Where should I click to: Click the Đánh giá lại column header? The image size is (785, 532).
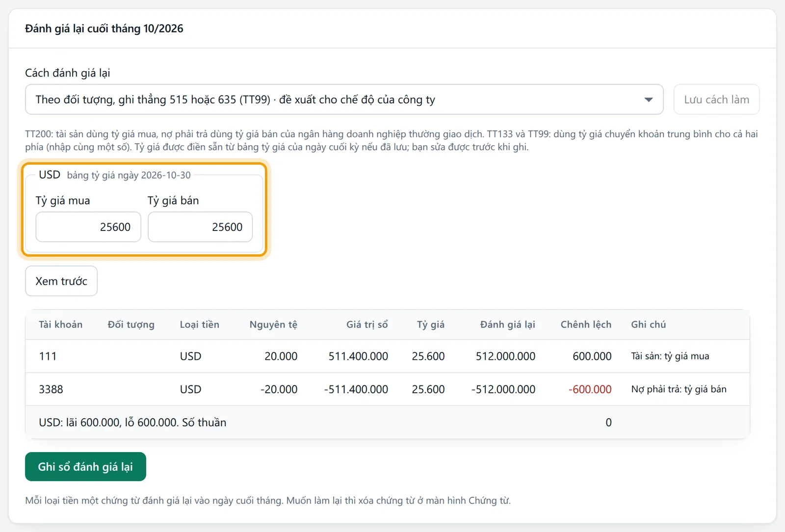(508, 325)
